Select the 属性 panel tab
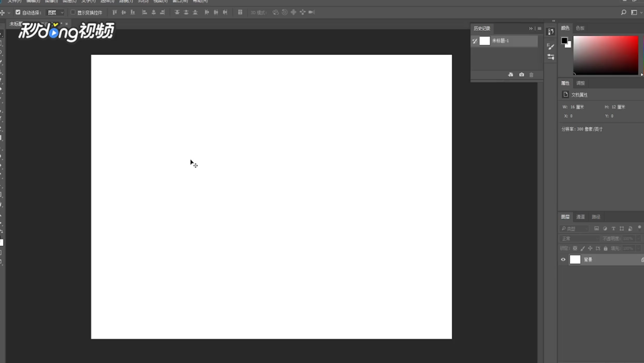The width and height of the screenshot is (644, 363). click(x=565, y=83)
